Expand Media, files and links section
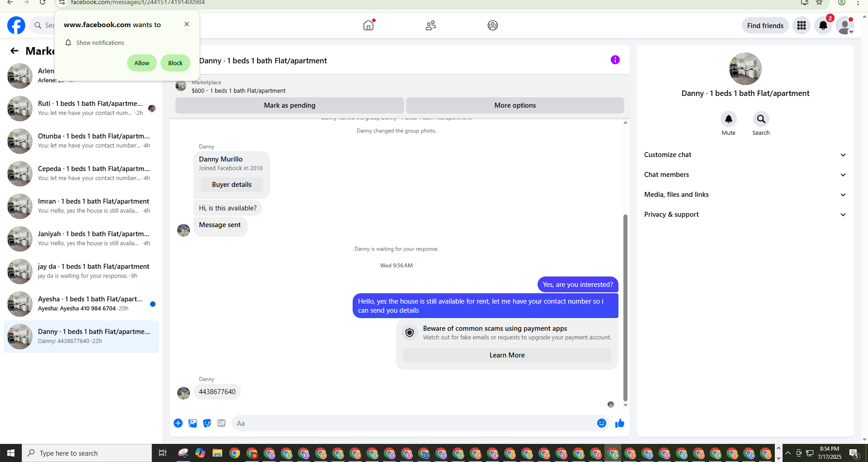This screenshot has height=462, width=868. (745, 195)
